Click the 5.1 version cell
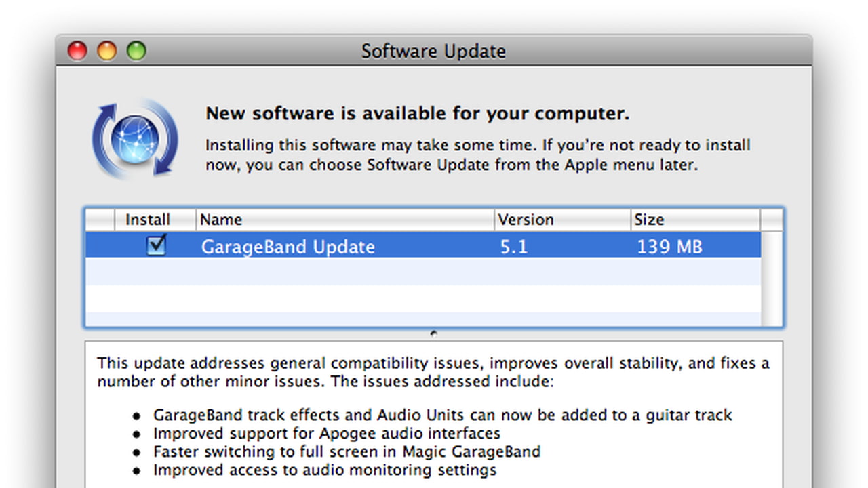This screenshot has width=868, height=488. point(513,246)
